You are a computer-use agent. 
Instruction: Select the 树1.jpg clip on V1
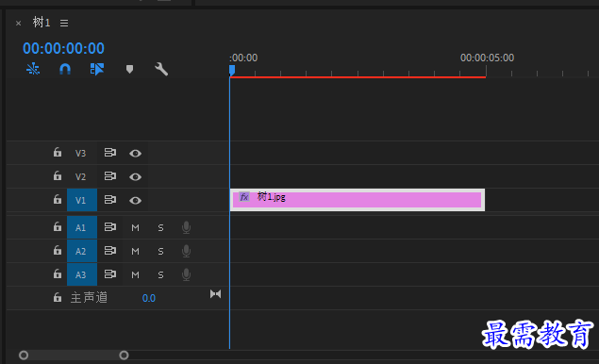point(358,200)
